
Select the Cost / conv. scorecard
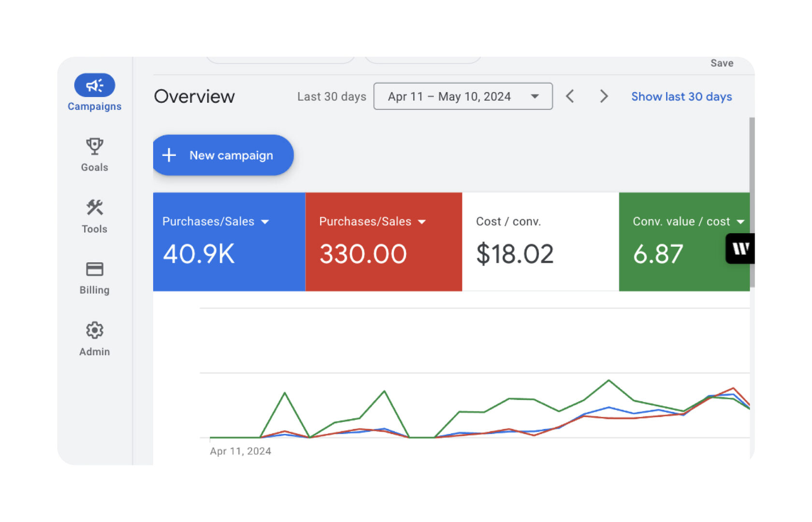(x=540, y=241)
